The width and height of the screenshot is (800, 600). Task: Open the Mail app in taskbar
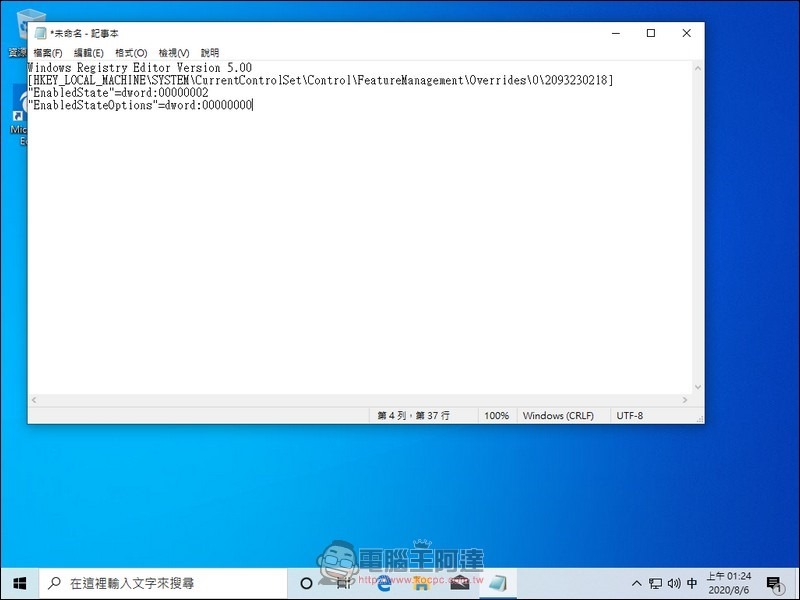pos(460,583)
